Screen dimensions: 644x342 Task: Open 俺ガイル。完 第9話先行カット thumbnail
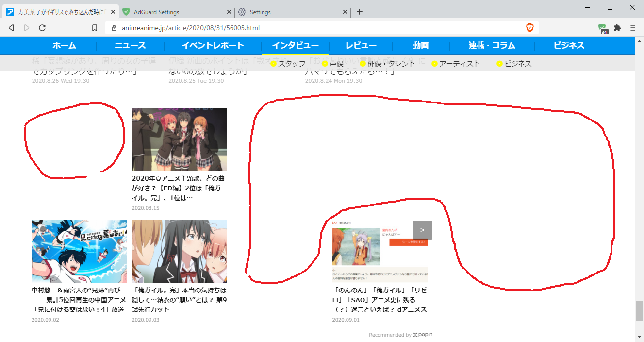(180, 251)
